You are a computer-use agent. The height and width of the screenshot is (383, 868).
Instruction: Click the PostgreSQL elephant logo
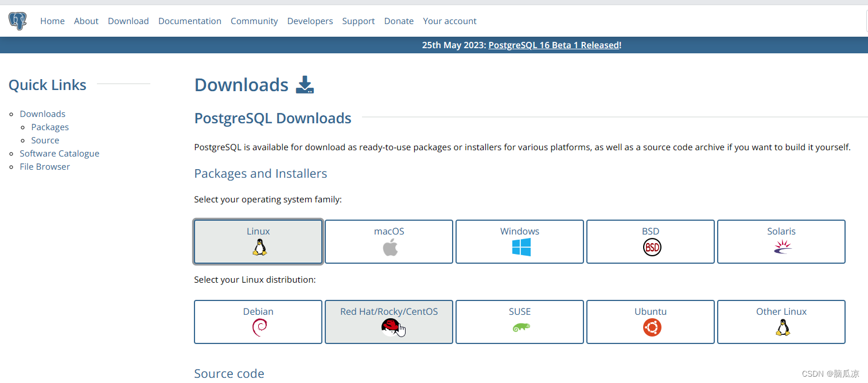click(17, 21)
